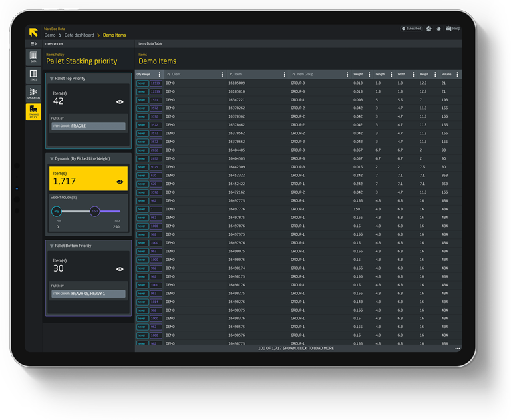Collapse Dynamic (By Picked Line Weight) section
Image resolution: width=511 pixels, height=420 pixels.
51,159
